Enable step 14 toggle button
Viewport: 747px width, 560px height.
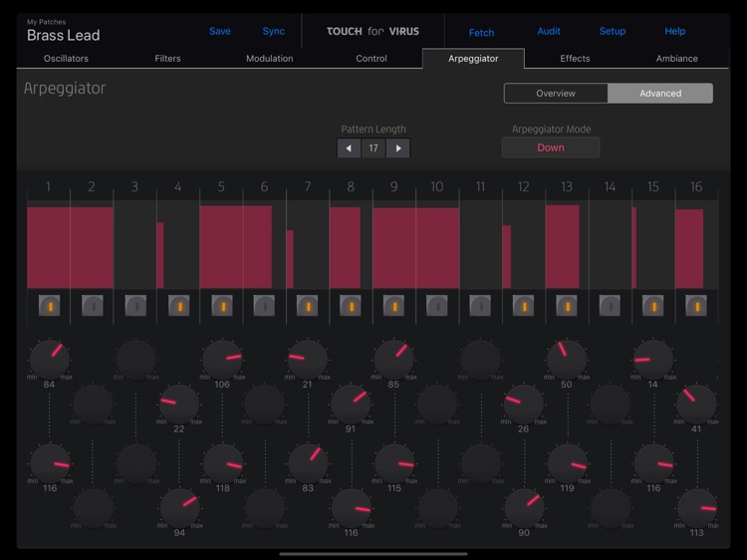click(x=610, y=306)
